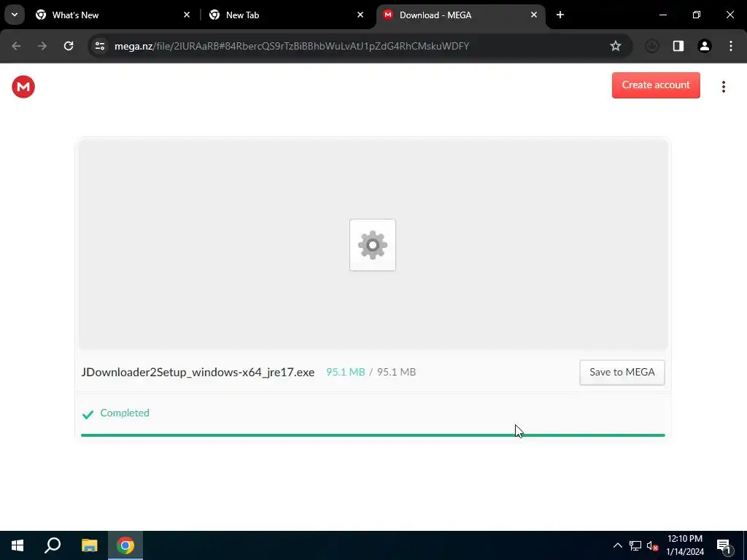
Task: Show hidden system tray icons
Action: (x=617, y=545)
